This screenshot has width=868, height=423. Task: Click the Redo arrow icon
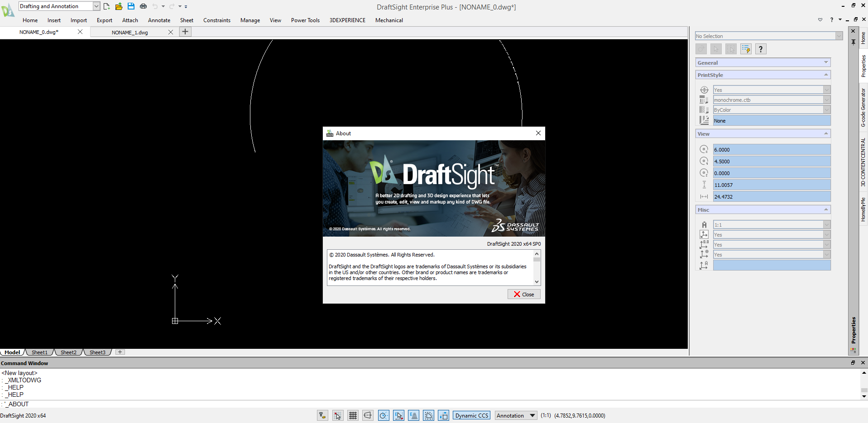tap(172, 6)
